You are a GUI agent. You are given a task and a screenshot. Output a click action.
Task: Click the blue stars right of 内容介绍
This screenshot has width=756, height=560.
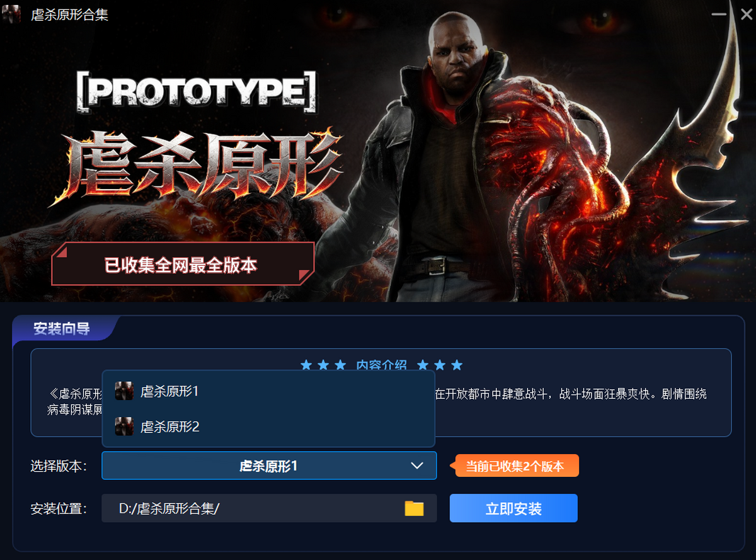(440, 365)
